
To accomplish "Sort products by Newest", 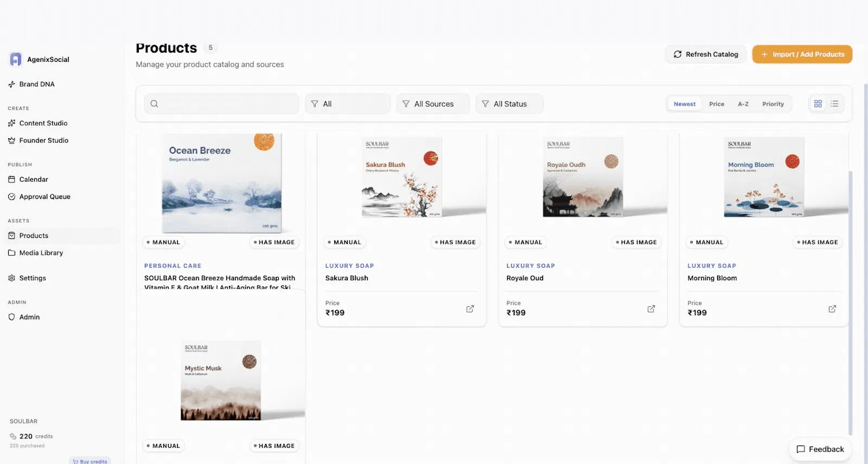I will (x=685, y=104).
